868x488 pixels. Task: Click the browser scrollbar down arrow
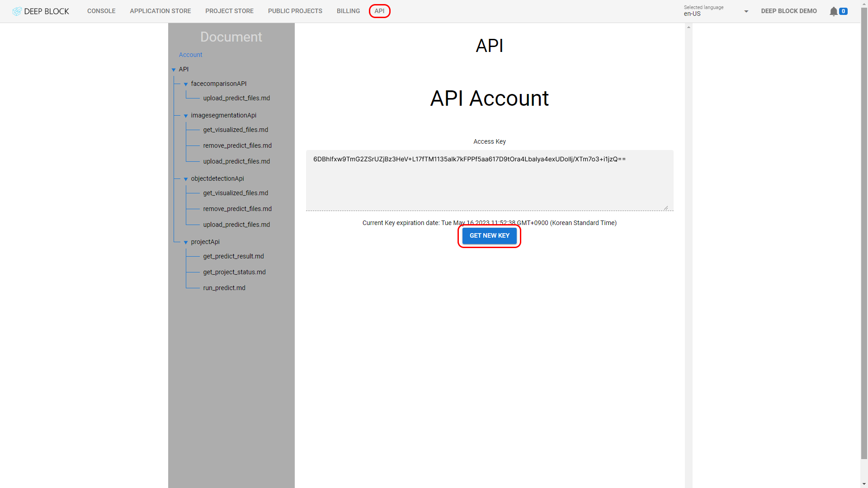pos(864,484)
